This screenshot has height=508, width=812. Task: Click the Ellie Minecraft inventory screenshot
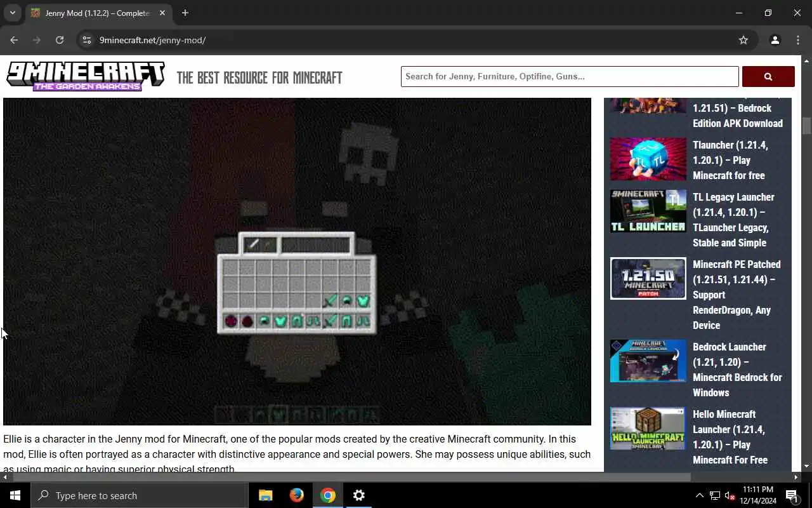pos(297,262)
